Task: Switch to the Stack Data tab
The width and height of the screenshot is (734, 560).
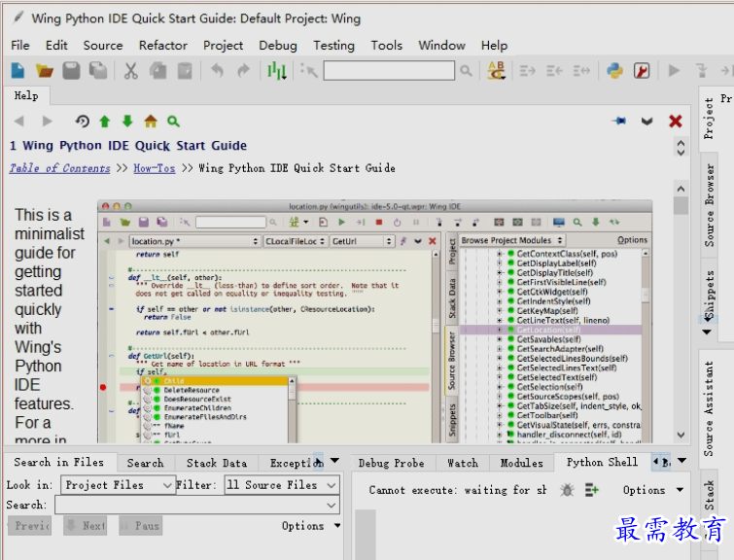Action: click(216, 463)
